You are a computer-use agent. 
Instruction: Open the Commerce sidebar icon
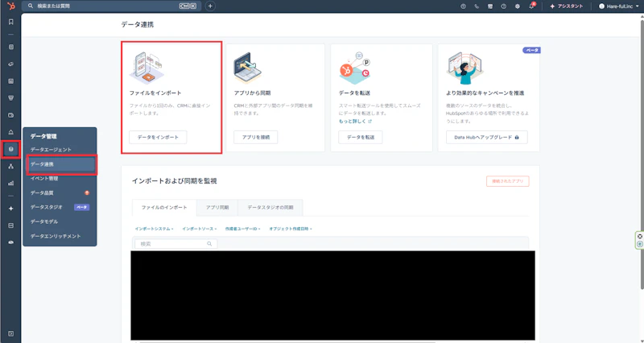pyautogui.click(x=11, y=115)
